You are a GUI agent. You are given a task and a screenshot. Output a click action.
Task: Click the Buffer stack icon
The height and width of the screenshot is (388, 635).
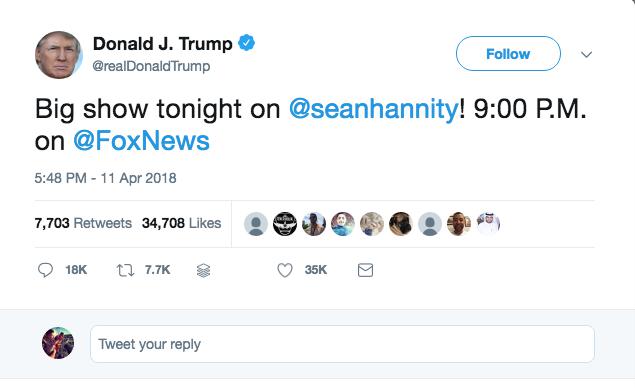(x=203, y=270)
